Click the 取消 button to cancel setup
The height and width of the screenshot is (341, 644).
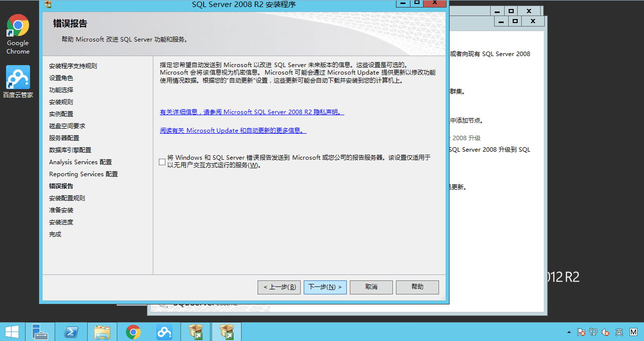click(371, 287)
